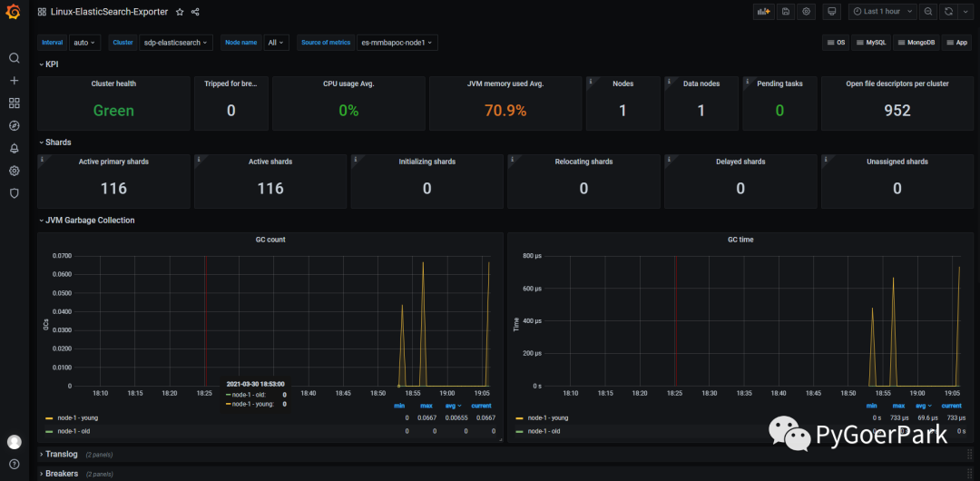The height and width of the screenshot is (481, 980).
Task: Show info tooltip on the Pending tasks panel
Action: (748, 81)
